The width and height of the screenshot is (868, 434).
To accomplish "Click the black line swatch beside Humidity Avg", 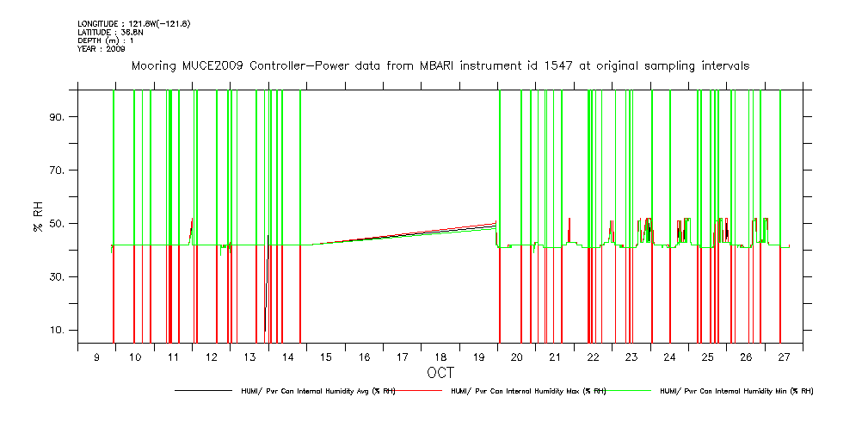I will pos(204,391).
